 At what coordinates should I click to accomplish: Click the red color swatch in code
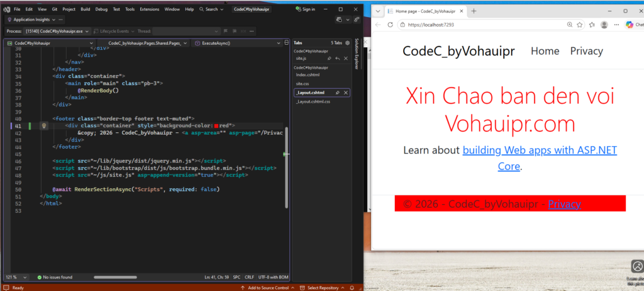coord(217,126)
